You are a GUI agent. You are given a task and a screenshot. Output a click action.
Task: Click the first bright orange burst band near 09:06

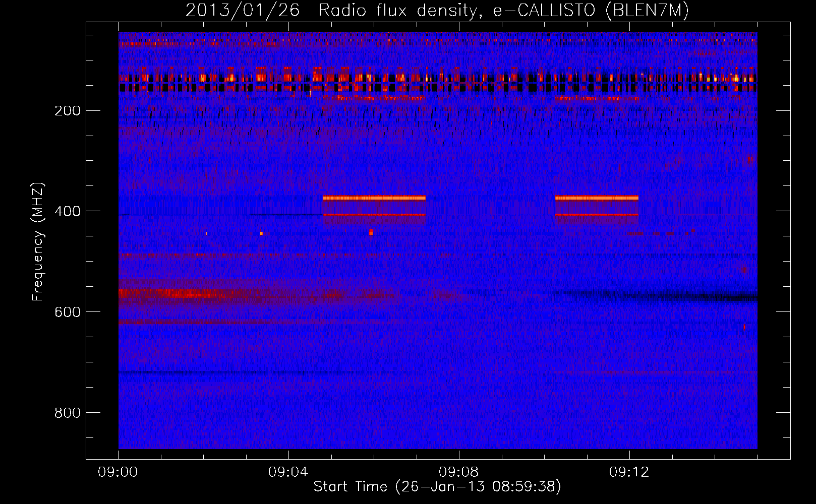374,198
